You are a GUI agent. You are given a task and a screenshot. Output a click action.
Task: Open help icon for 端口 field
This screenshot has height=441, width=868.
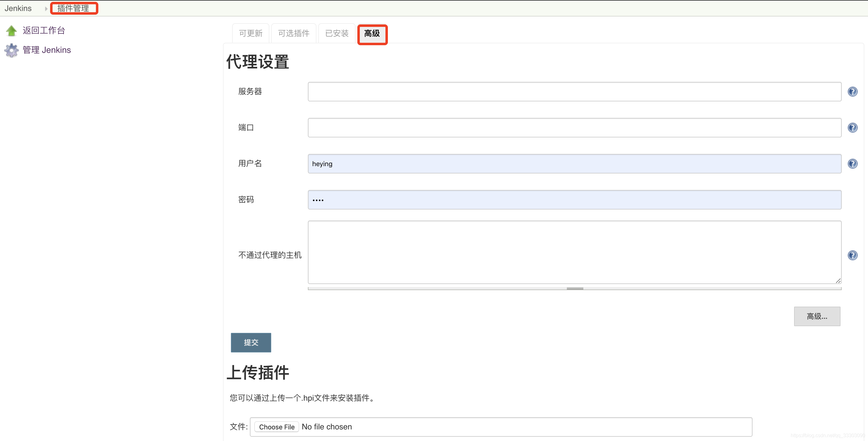[852, 128]
